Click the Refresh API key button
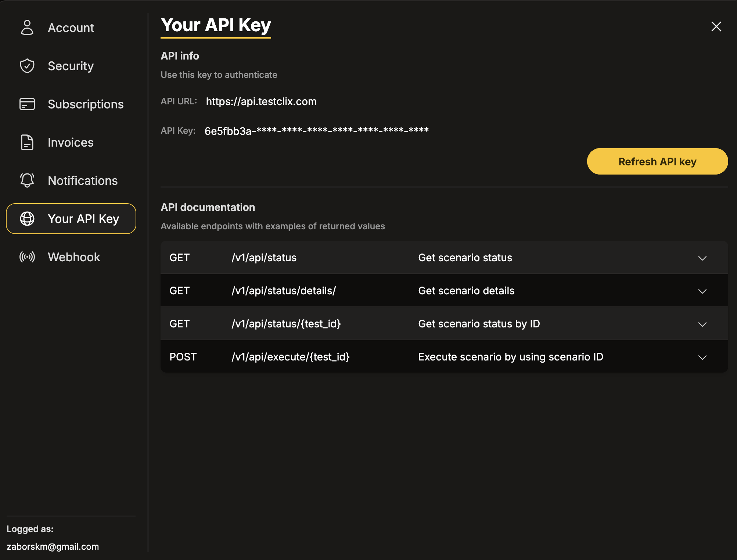 pos(657,161)
